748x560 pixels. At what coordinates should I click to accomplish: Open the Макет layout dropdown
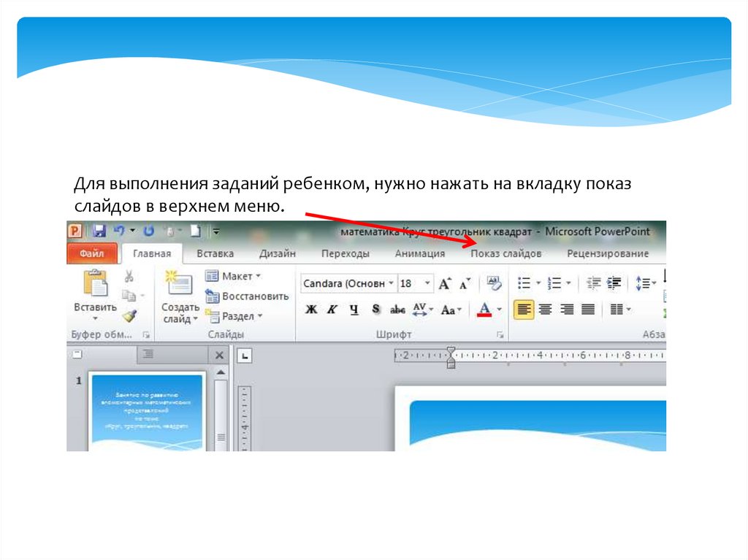point(233,276)
